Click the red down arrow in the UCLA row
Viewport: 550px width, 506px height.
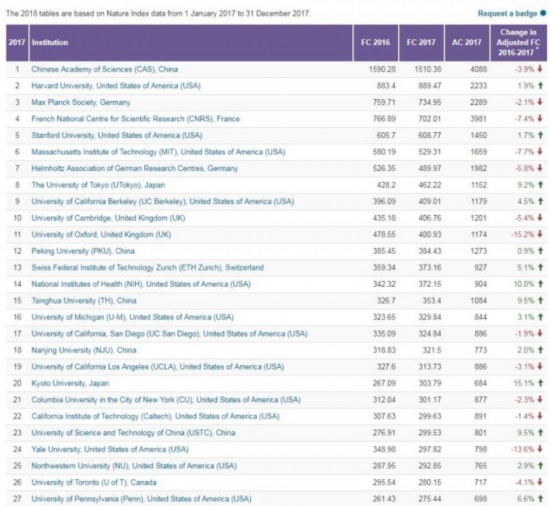[540, 366]
